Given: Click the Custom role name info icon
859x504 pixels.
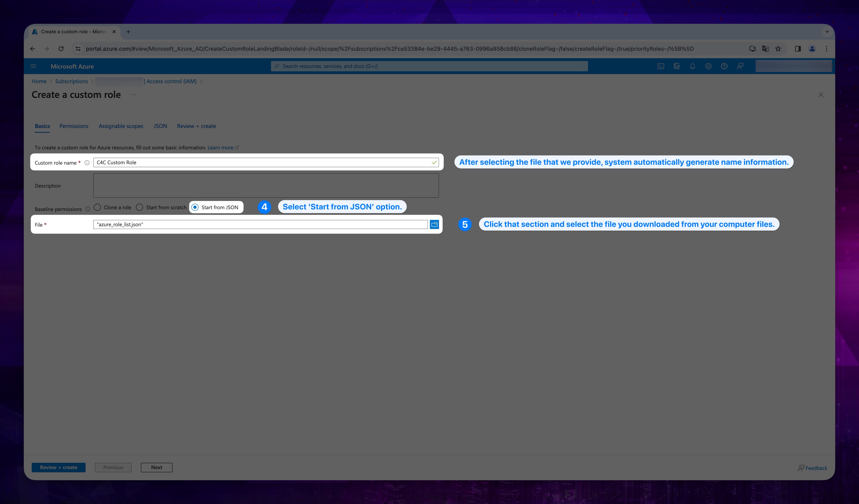Looking at the screenshot, I should point(87,162).
